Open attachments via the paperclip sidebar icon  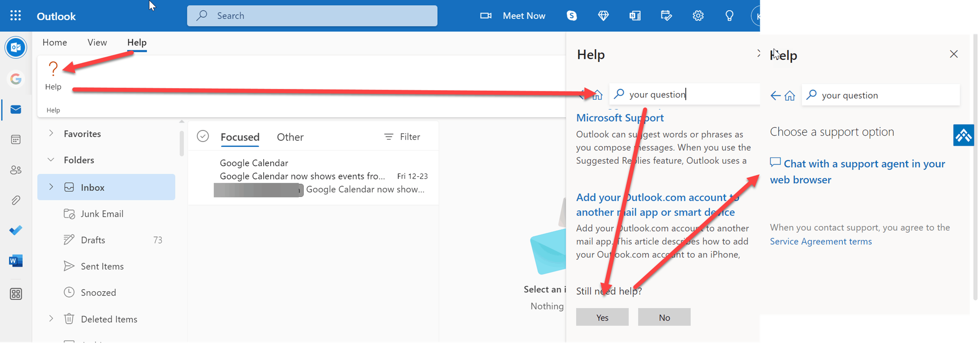coord(16,200)
